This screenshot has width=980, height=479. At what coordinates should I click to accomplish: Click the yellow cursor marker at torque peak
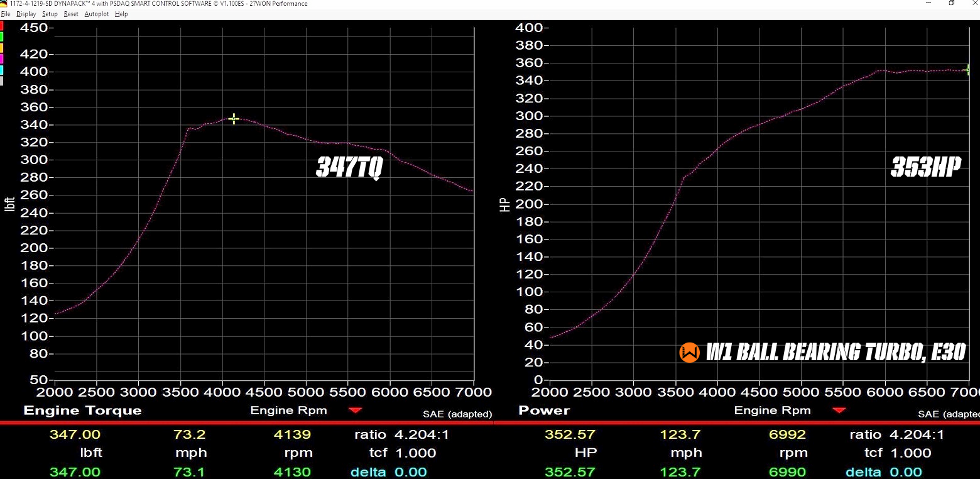[234, 119]
